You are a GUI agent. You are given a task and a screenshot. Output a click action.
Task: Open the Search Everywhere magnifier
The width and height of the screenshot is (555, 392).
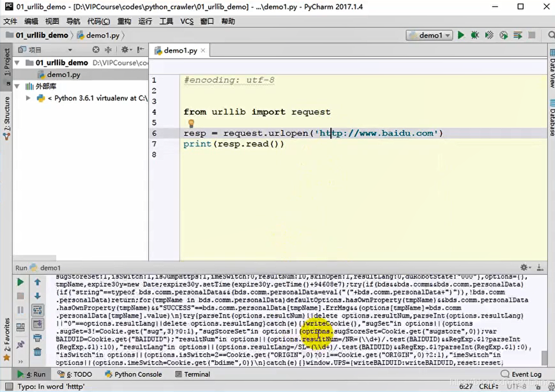tap(551, 35)
